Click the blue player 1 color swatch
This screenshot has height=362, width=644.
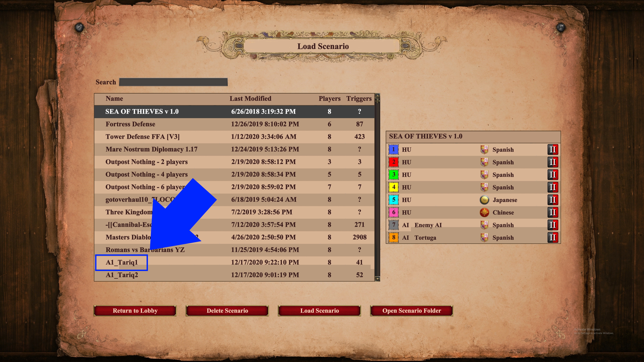[x=393, y=150]
